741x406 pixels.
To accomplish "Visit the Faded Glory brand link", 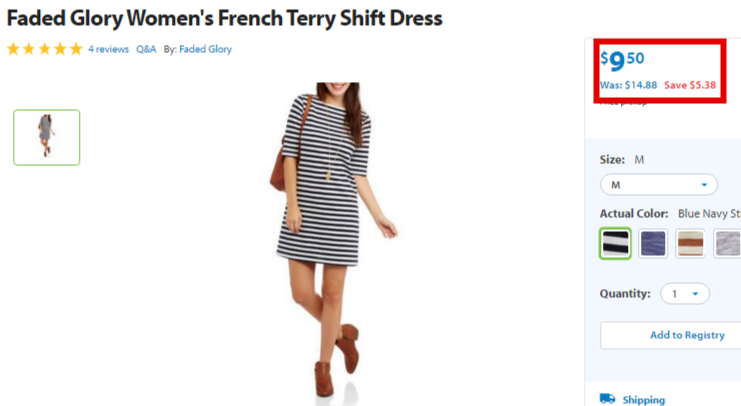I will [x=206, y=49].
